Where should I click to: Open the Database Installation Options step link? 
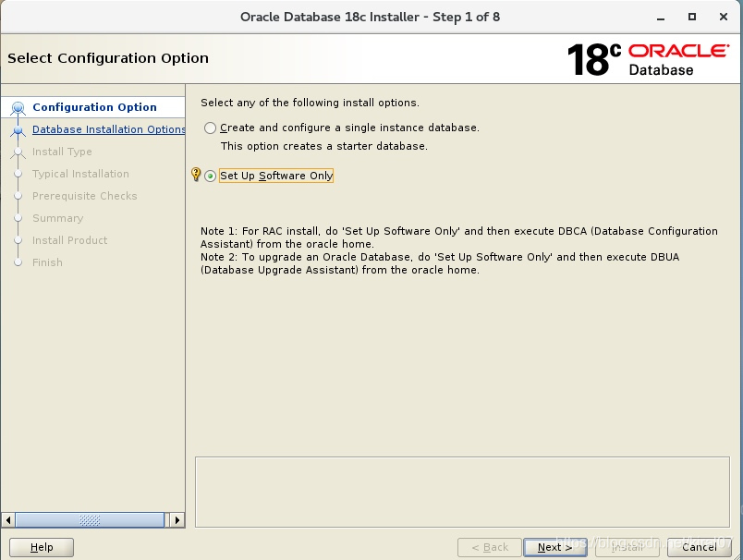[108, 129]
